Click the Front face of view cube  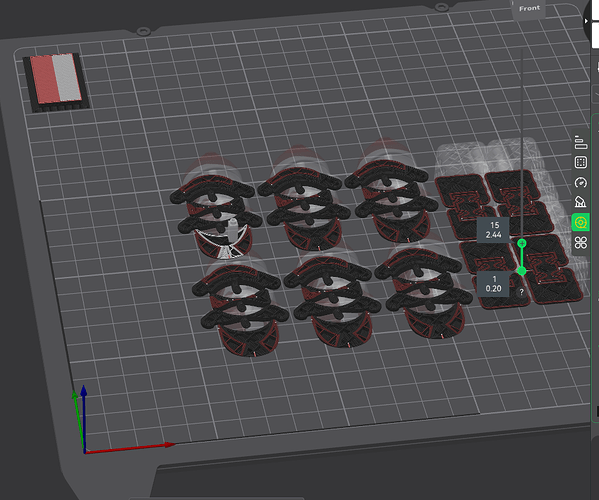(x=529, y=8)
